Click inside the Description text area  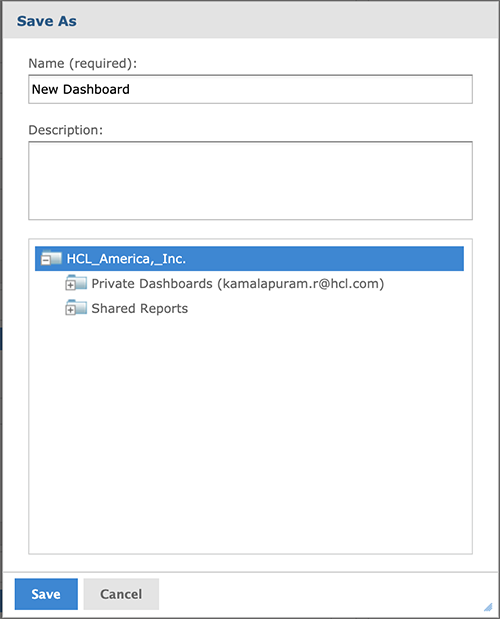[x=250, y=180]
